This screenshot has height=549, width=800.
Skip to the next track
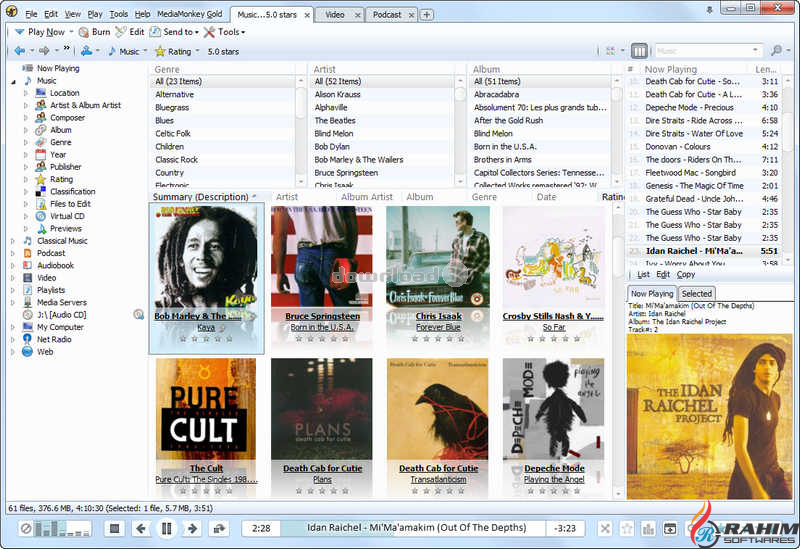[x=193, y=528]
